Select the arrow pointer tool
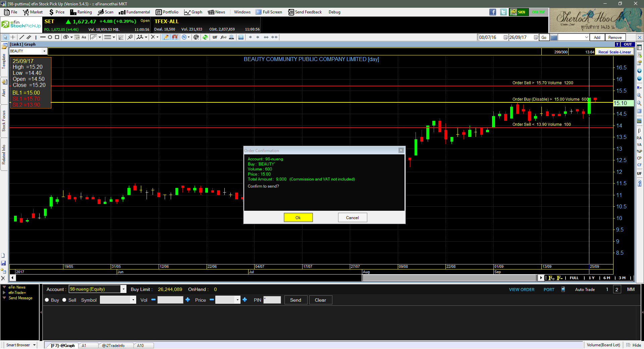The width and height of the screenshot is (644, 349). point(5,37)
